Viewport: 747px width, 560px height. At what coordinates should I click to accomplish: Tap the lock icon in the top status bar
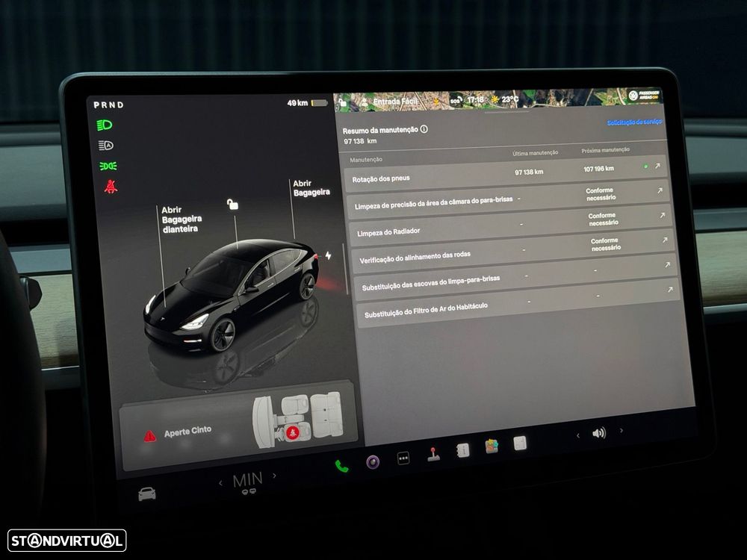342,102
